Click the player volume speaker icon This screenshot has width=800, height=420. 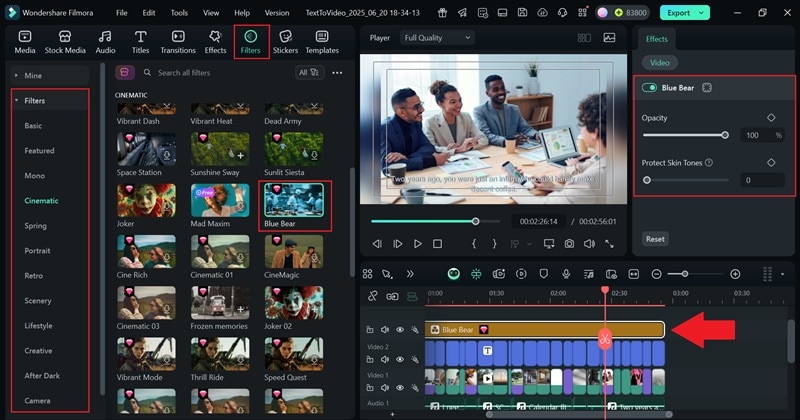pyautogui.click(x=589, y=244)
